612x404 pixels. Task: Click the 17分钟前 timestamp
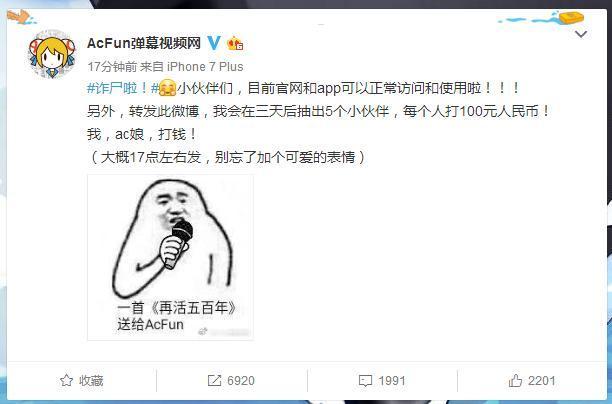pos(112,67)
